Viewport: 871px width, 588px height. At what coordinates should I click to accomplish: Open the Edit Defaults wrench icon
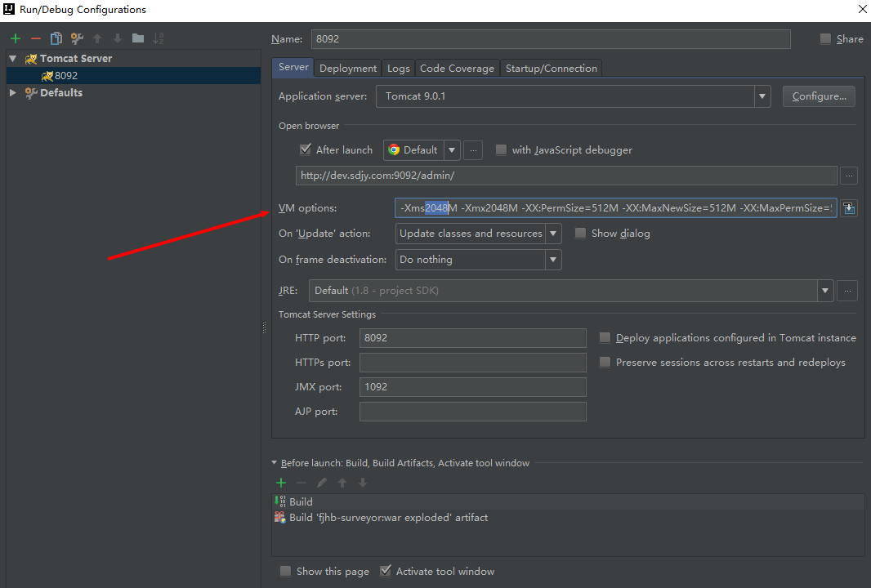pyautogui.click(x=77, y=38)
